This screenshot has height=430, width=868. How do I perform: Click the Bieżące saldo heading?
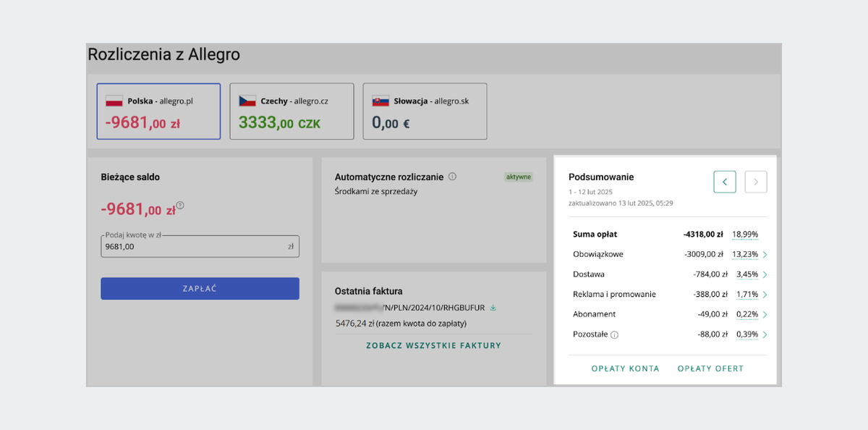click(x=130, y=177)
